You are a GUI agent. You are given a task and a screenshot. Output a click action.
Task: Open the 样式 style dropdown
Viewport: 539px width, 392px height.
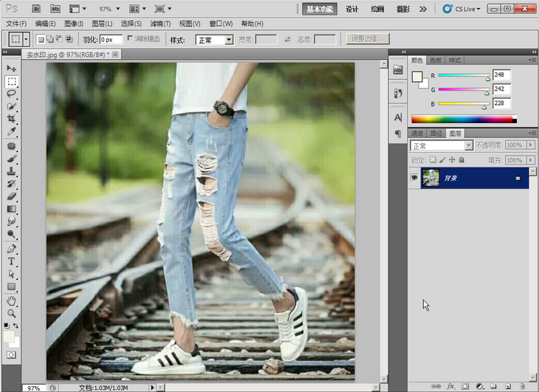coord(214,40)
